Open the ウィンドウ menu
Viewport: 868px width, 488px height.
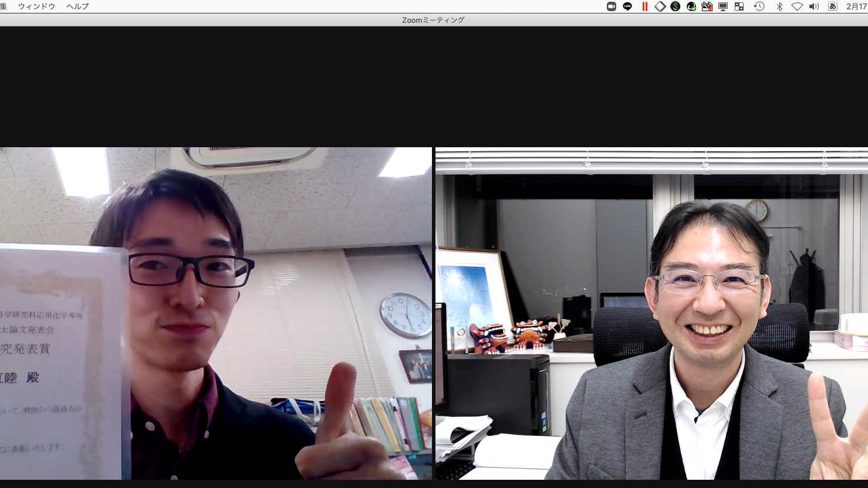point(36,6)
